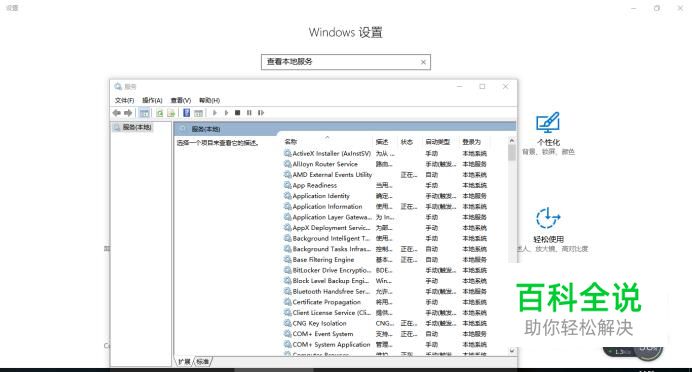Click the gear icon beside Base Filtering Engine

click(x=288, y=259)
